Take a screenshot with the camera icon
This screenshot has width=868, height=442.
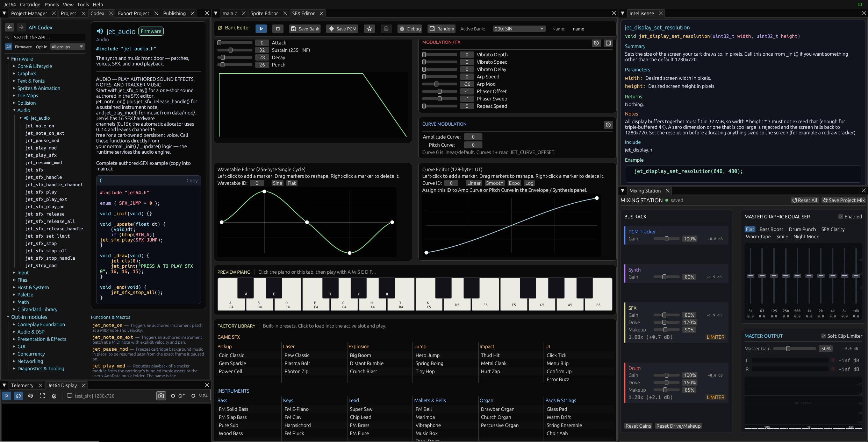point(161,396)
